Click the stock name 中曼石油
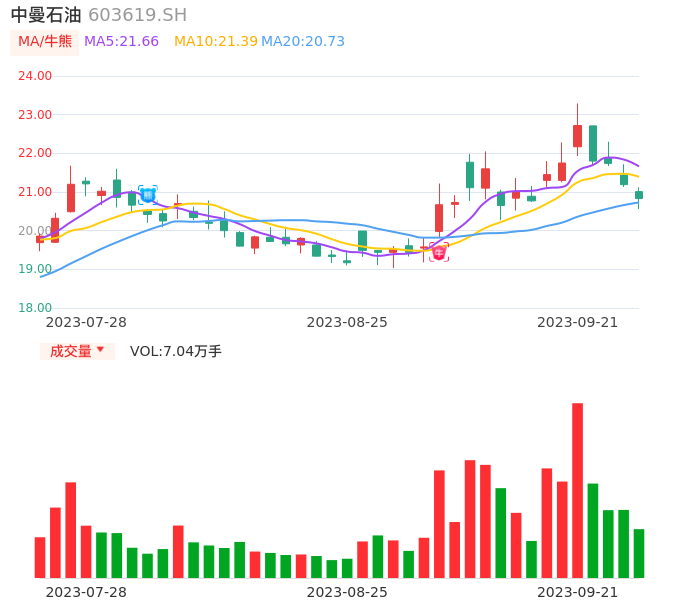The height and width of the screenshot is (606, 686). pyautogui.click(x=46, y=15)
